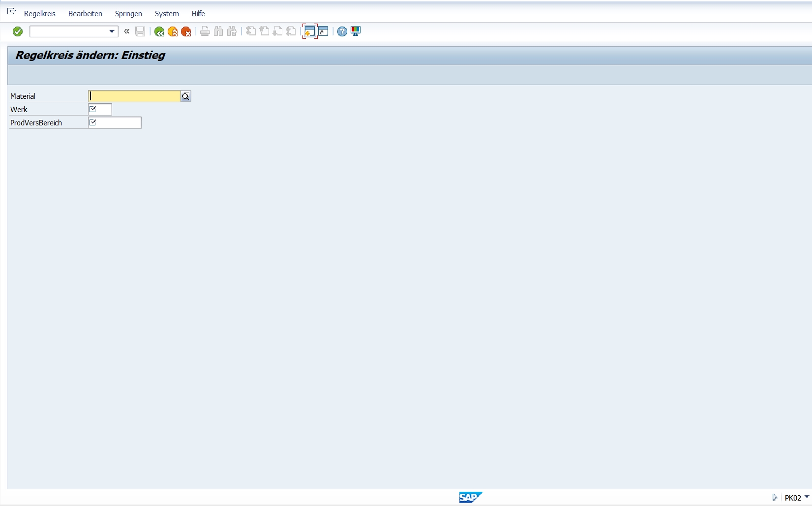
Task: Collapse the command field with the double-chevron
Action: click(127, 31)
